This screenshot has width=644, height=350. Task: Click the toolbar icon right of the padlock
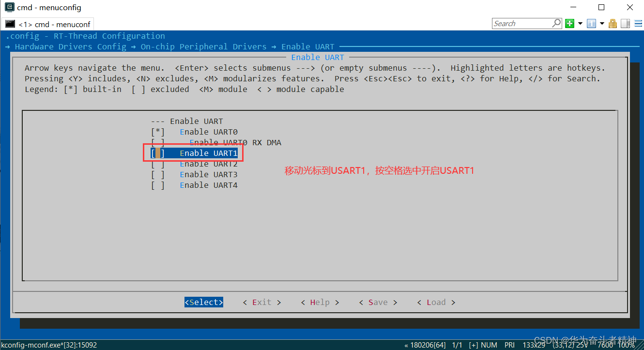(625, 23)
